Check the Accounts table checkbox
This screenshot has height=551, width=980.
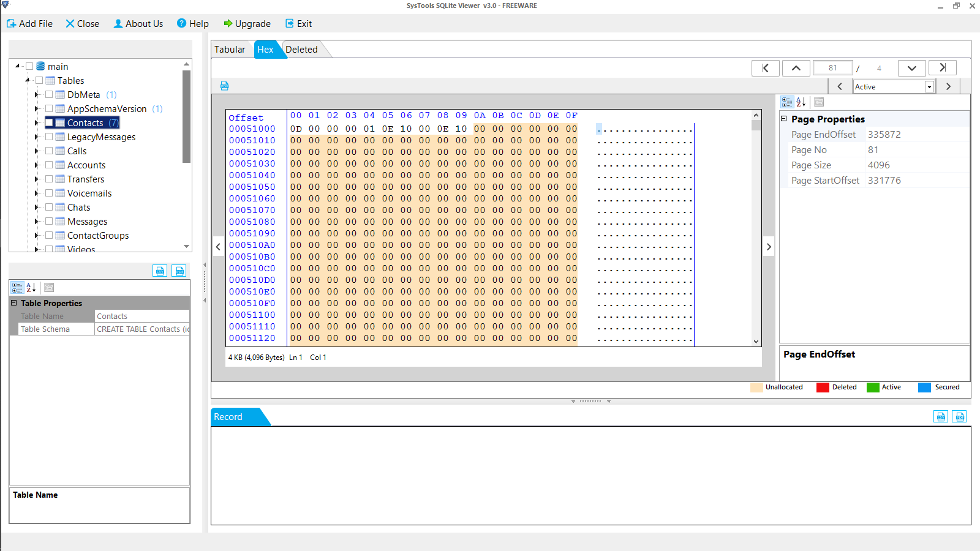49,165
